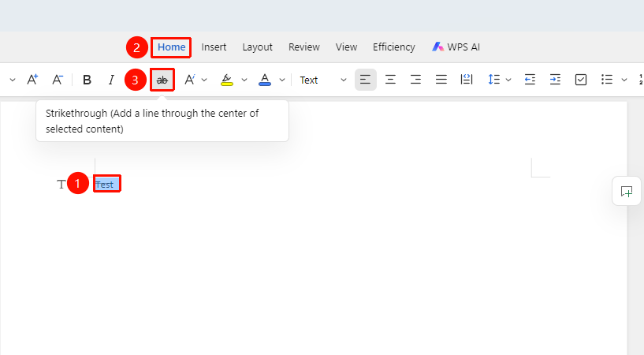Viewport: 644px width, 355px height.
Task: Click the distributed alignment icon
Action: tap(467, 80)
